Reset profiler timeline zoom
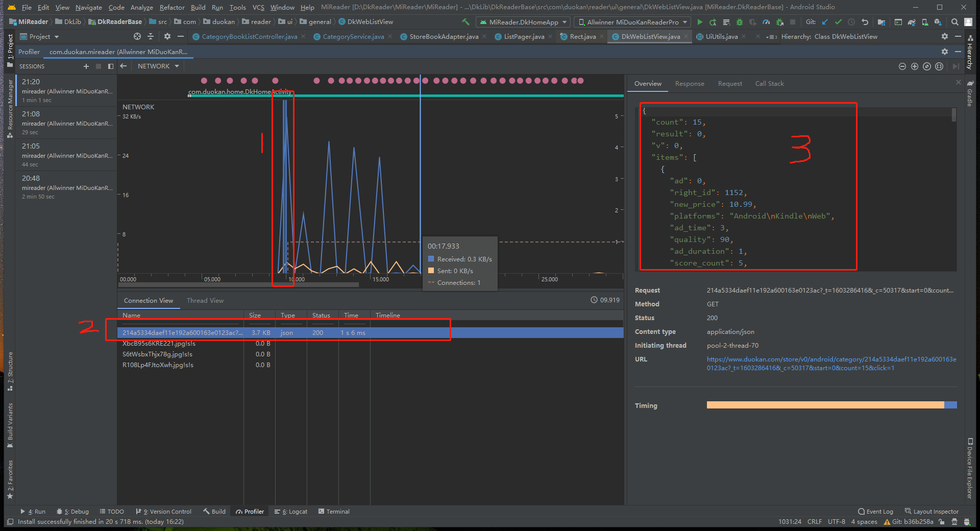 point(927,66)
